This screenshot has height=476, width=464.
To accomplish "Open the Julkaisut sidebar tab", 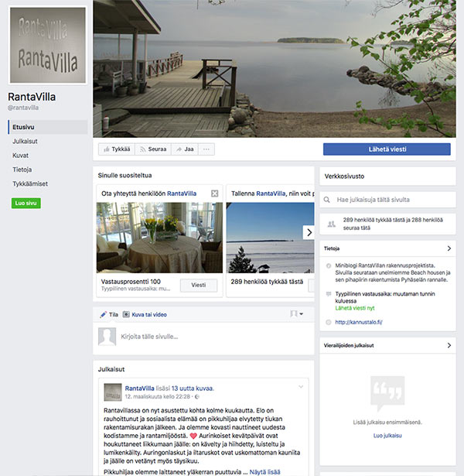I will [25, 141].
